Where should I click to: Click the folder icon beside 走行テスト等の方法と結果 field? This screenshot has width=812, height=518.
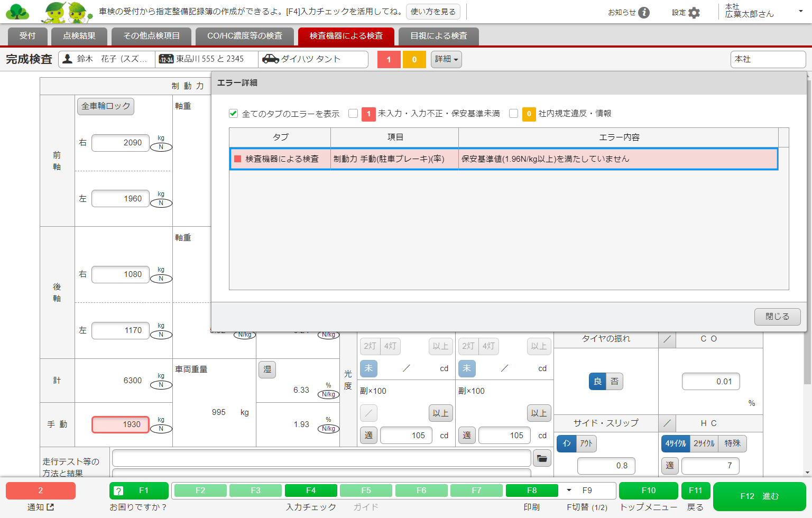[542, 458]
